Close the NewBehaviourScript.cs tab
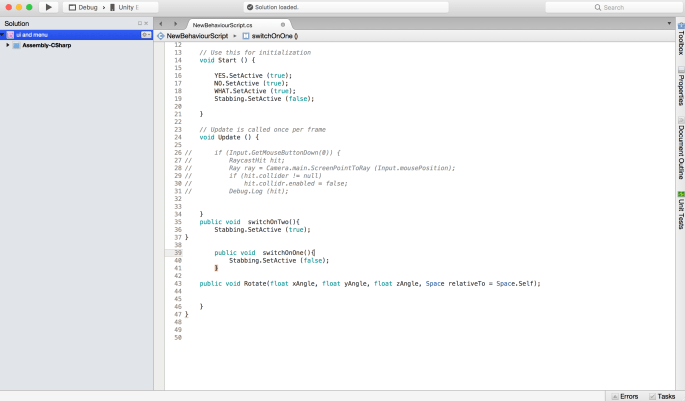This screenshot has width=685, height=401. coord(283,23)
